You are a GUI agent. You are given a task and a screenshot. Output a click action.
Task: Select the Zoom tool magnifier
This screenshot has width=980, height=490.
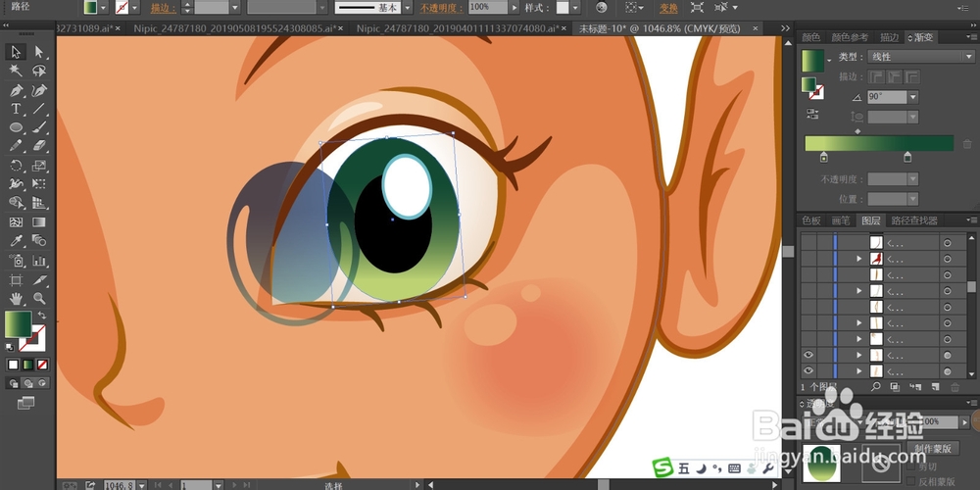[39, 298]
